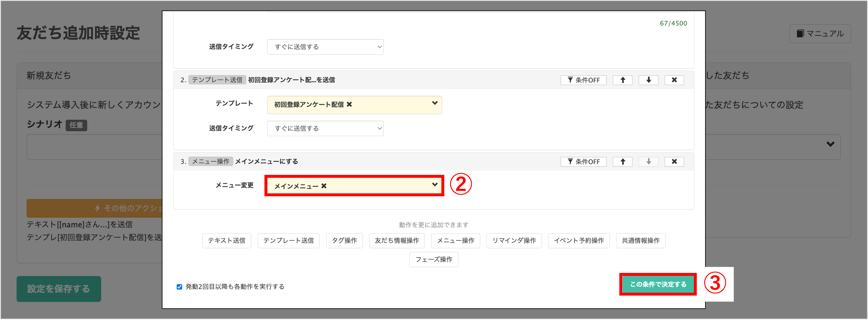This screenshot has height=320, width=868.
Task: Move action 2 template send up
Action: coord(622,80)
